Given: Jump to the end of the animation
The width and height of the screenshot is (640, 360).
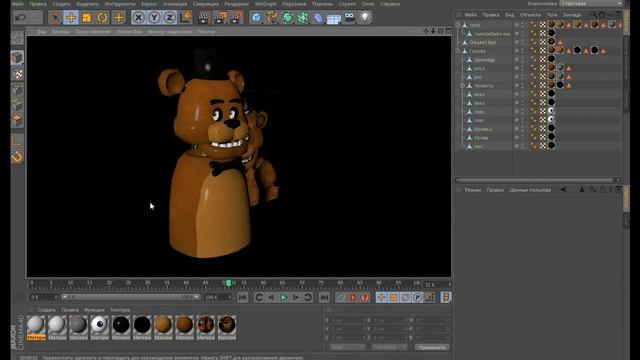Looking at the screenshot, I should tap(324, 298).
